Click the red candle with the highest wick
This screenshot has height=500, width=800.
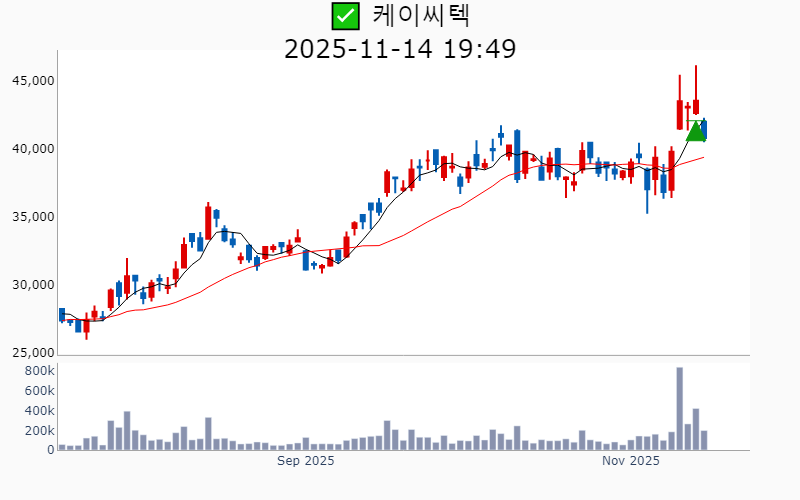point(696,105)
